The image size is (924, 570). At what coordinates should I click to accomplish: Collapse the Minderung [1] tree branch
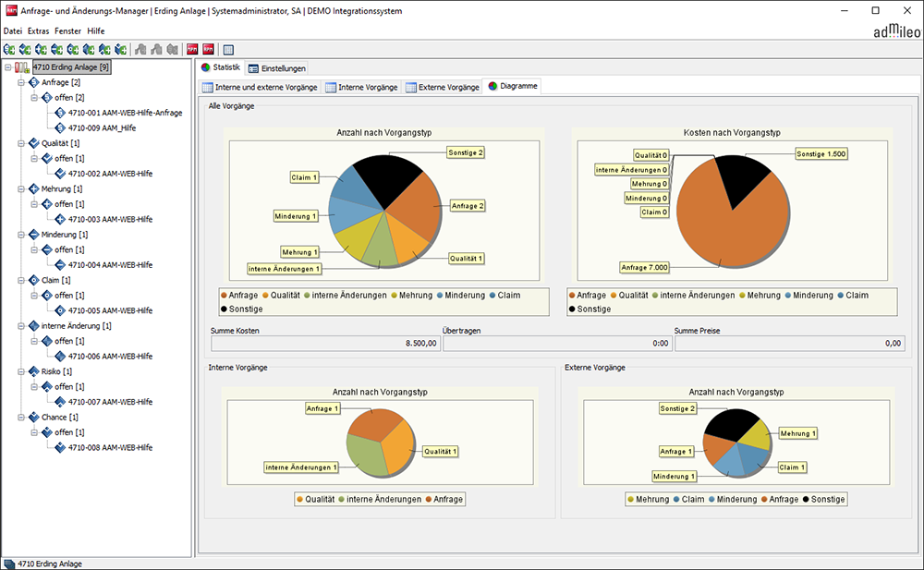click(x=21, y=235)
